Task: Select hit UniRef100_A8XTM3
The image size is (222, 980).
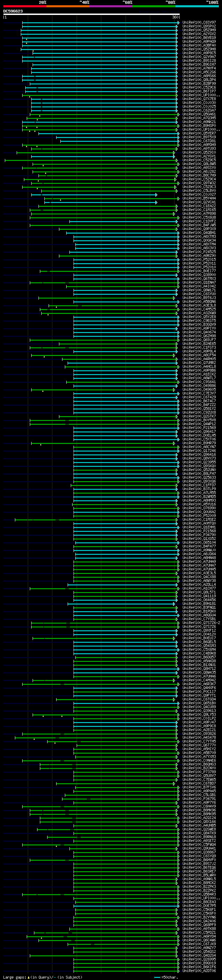Action: (x=199, y=237)
